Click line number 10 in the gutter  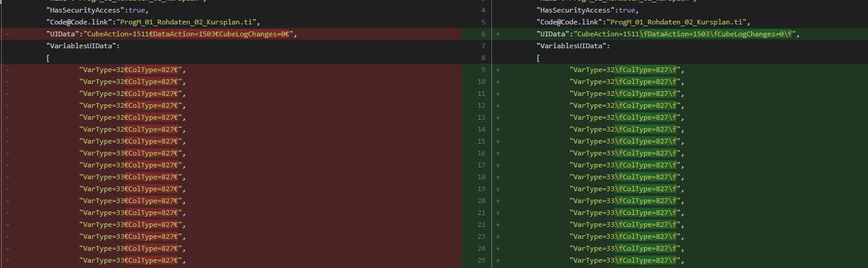(481, 82)
